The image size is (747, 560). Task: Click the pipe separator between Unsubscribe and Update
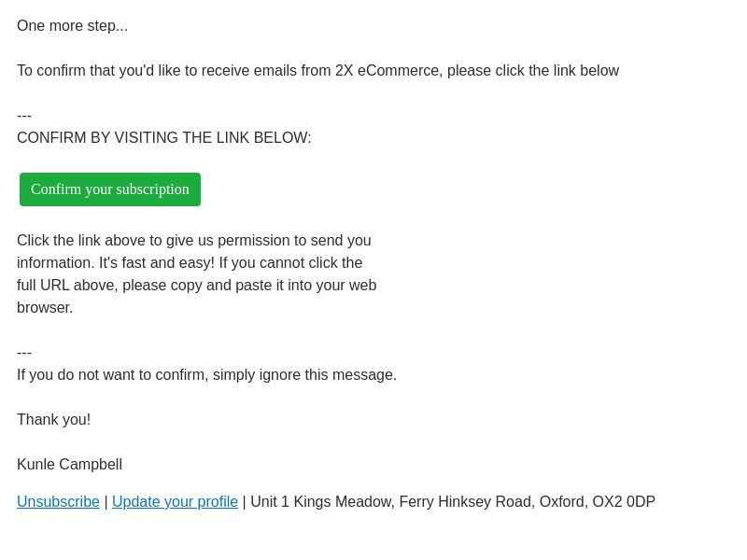[x=106, y=501]
